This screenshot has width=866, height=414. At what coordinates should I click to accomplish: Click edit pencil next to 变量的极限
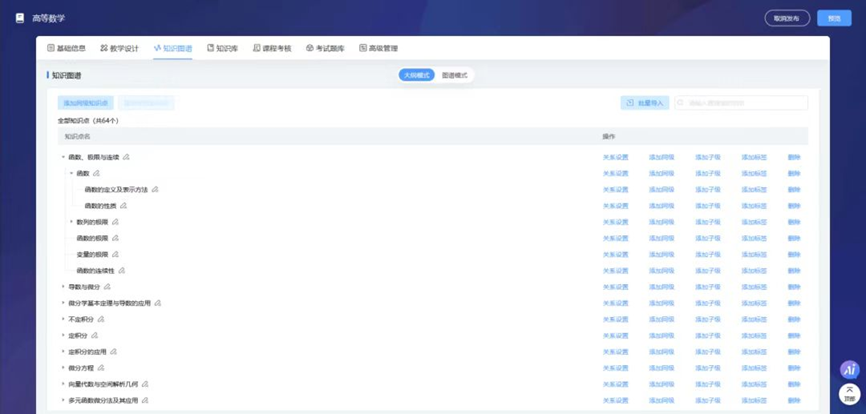click(115, 254)
